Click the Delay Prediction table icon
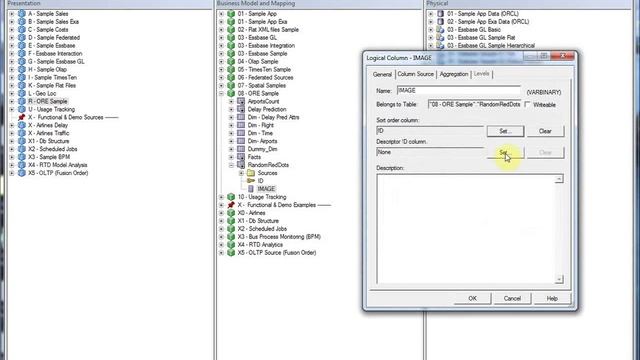The height and width of the screenshot is (360, 640). coord(241,109)
